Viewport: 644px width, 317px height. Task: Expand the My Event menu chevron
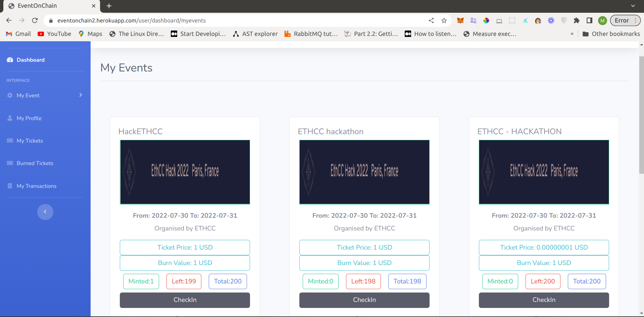click(81, 95)
